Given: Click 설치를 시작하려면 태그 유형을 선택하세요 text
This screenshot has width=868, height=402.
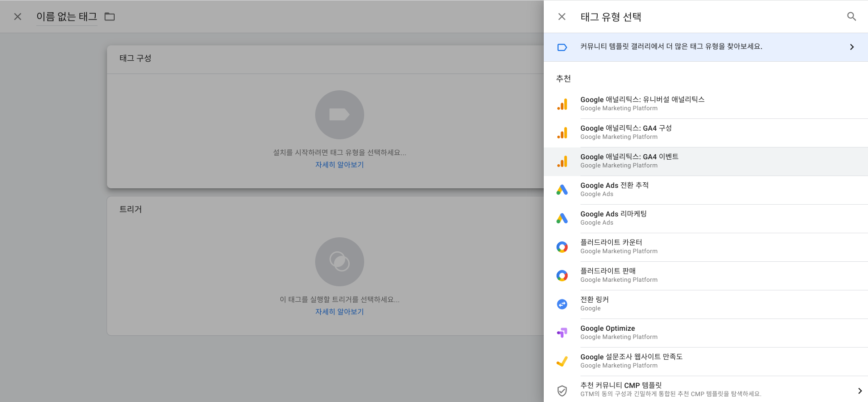Looking at the screenshot, I should pyautogui.click(x=340, y=152).
